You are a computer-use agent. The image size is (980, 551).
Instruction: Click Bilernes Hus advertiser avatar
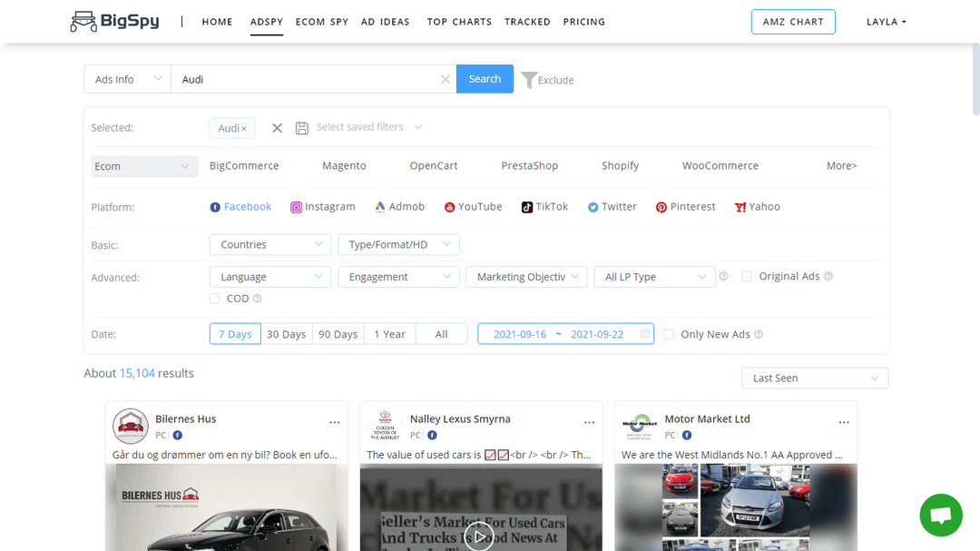click(130, 426)
